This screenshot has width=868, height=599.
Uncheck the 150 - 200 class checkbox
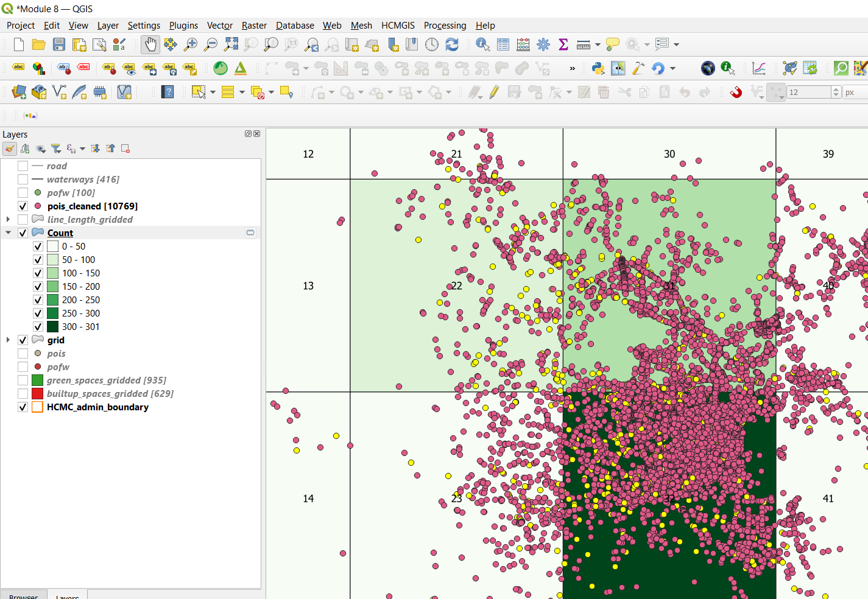38,287
